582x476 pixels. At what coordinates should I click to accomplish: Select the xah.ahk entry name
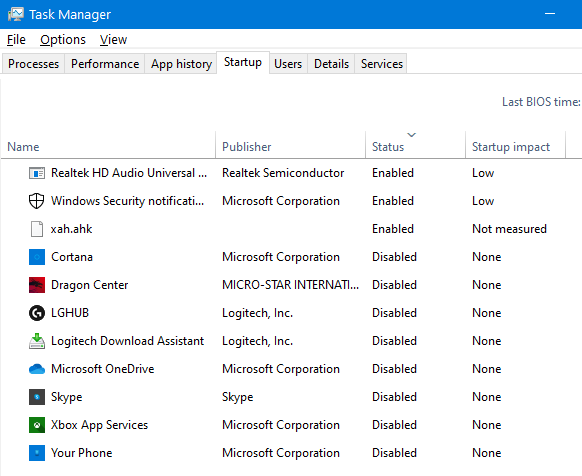pos(71,229)
